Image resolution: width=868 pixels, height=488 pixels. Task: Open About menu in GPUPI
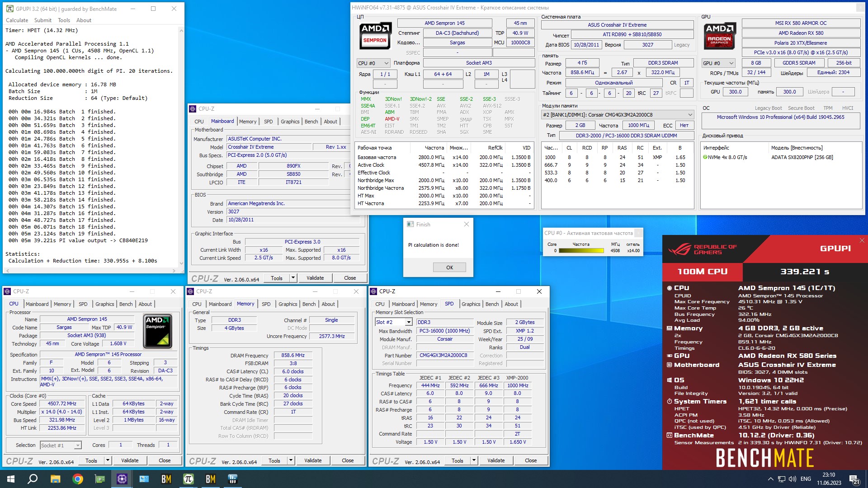(x=84, y=20)
